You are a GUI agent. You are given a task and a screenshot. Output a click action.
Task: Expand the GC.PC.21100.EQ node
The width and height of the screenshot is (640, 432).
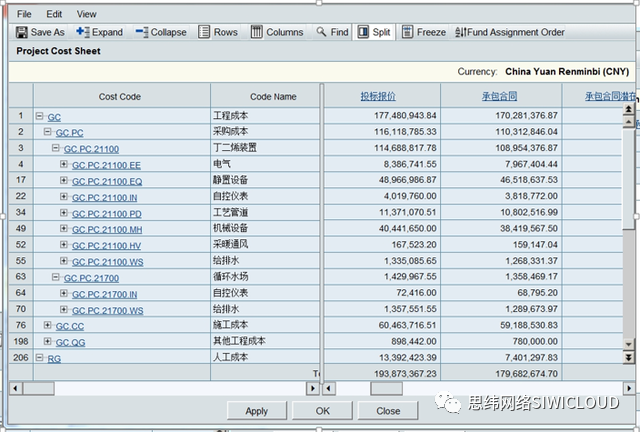tap(64, 180)
